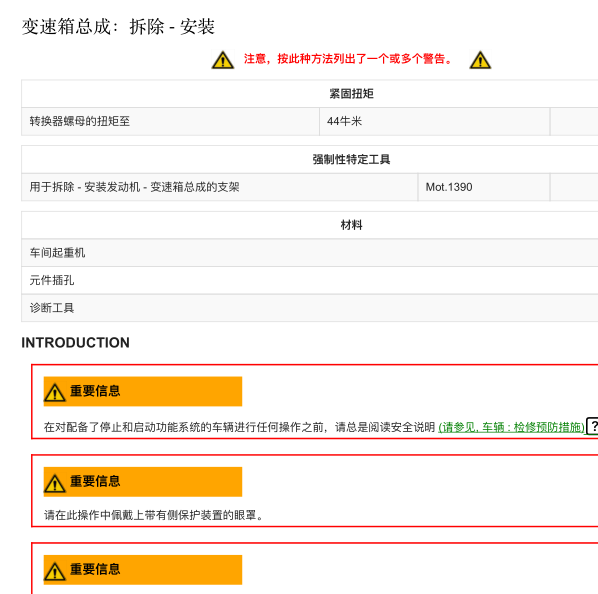The image size is (598, 594).
Task: Select the 用于拆除 - 安装发动机 - 变速箱总成的支架 cell
Action: pyautogui.click(x=220, y=187)
